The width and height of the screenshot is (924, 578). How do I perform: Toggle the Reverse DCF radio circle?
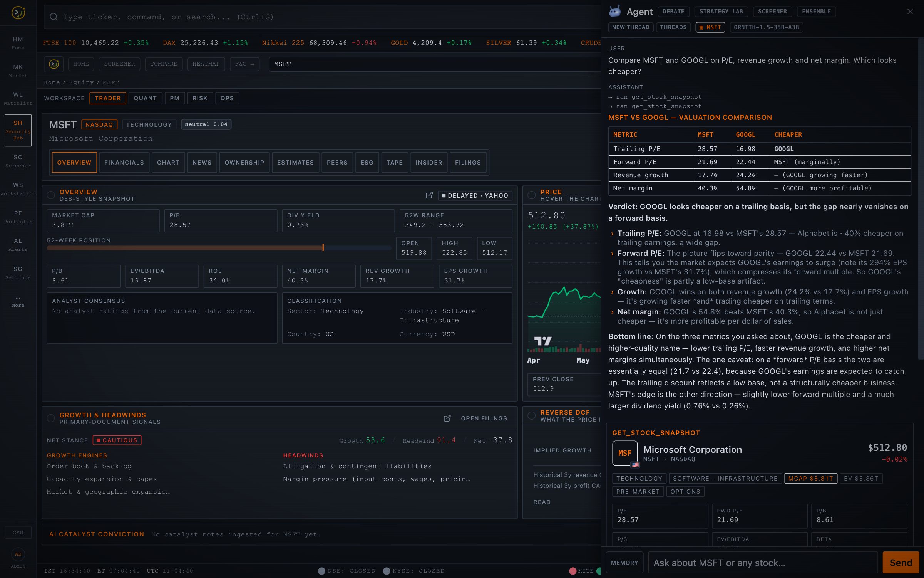pyautogui.click(x=532, y=415)
